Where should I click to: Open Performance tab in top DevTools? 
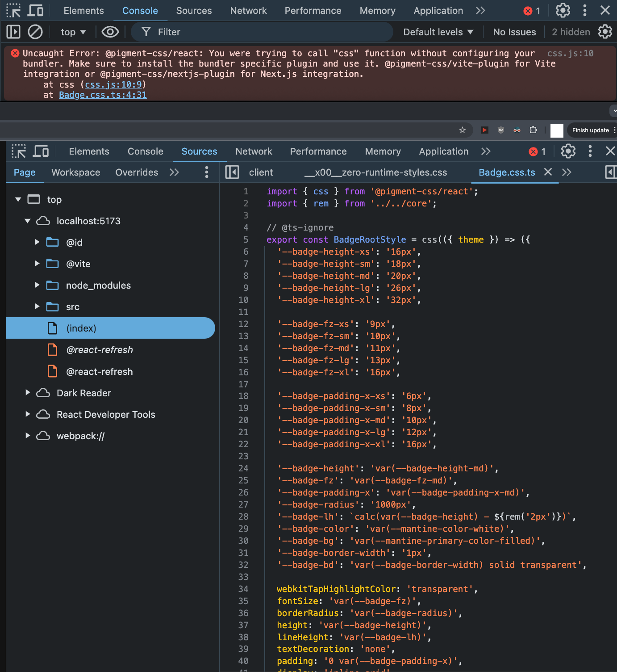tap(313, 11)
